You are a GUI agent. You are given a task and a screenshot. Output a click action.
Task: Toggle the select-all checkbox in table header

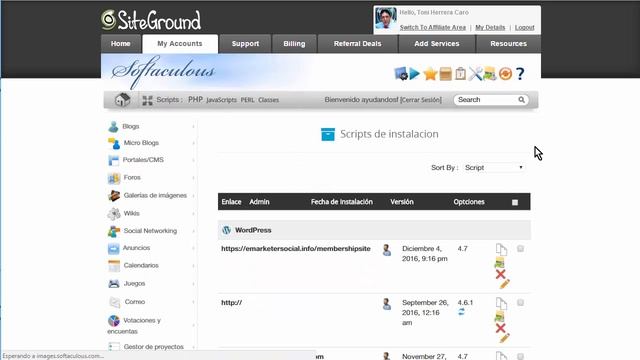515,202
